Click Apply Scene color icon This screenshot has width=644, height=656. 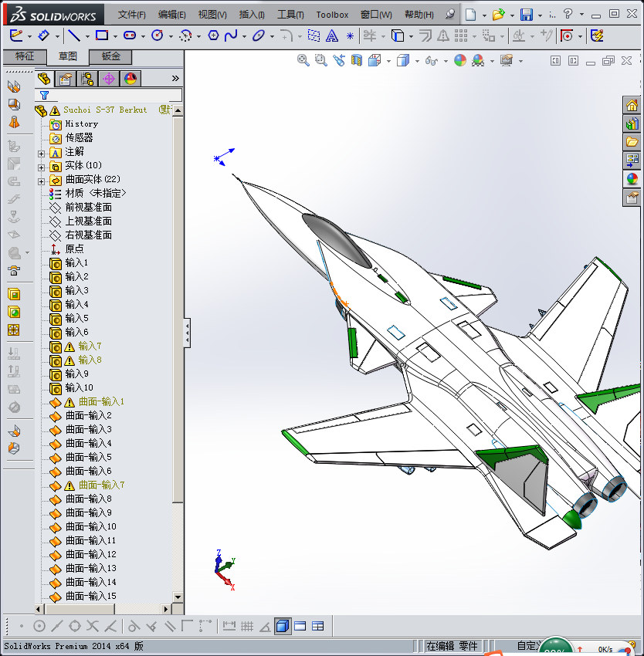(x=478, y=61)
